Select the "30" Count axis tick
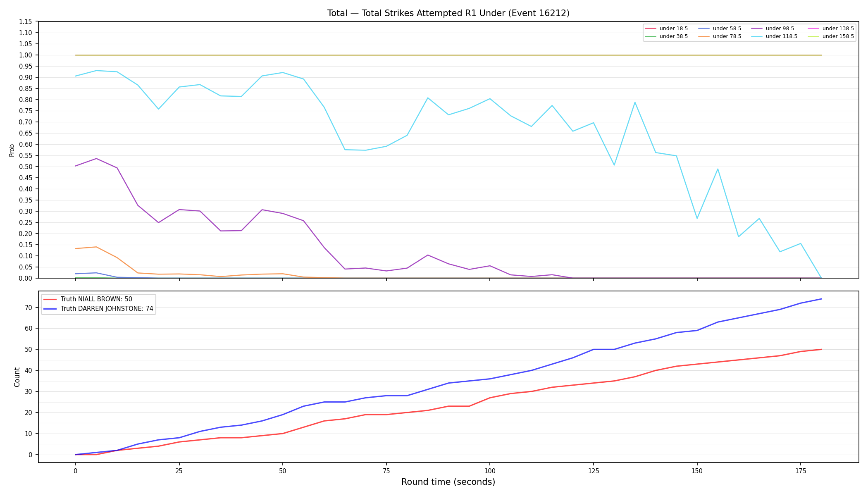 pos(29,392)
